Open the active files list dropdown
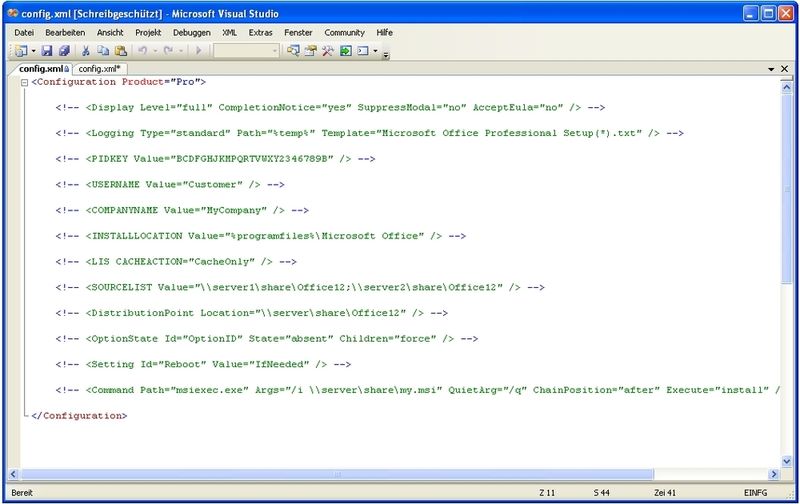Viewport: 800px width, 504px height. [771, 69]
